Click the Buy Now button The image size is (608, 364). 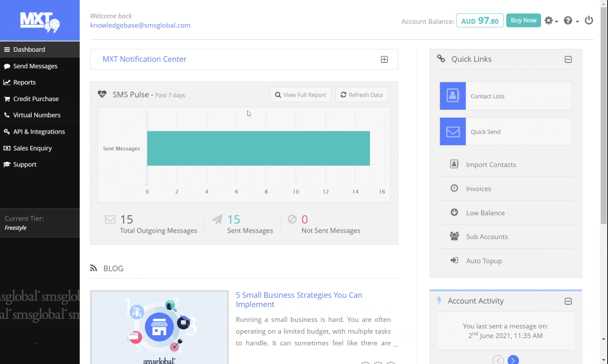[523, 20]
